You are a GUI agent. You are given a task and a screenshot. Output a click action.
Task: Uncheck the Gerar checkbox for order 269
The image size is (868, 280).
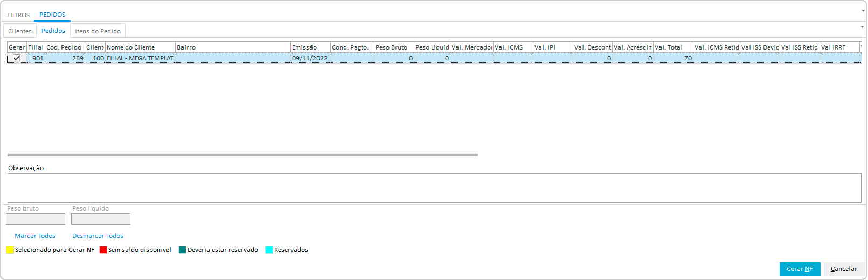coord(17,58)
